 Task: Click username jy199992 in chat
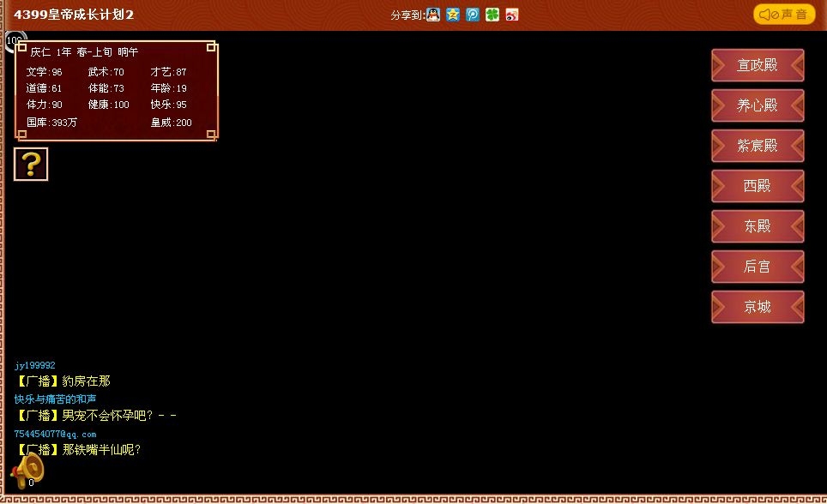tap(35, 365)
